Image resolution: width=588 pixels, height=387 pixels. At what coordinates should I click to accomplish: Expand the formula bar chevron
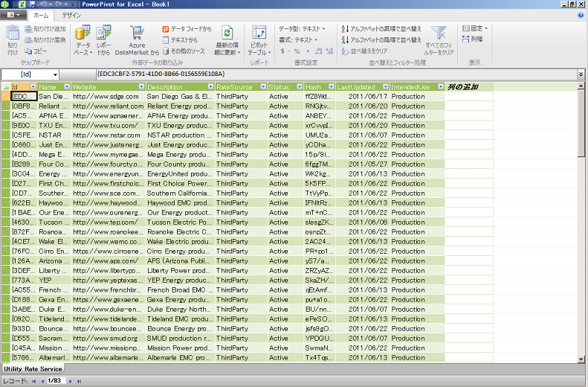pos(581,74)
